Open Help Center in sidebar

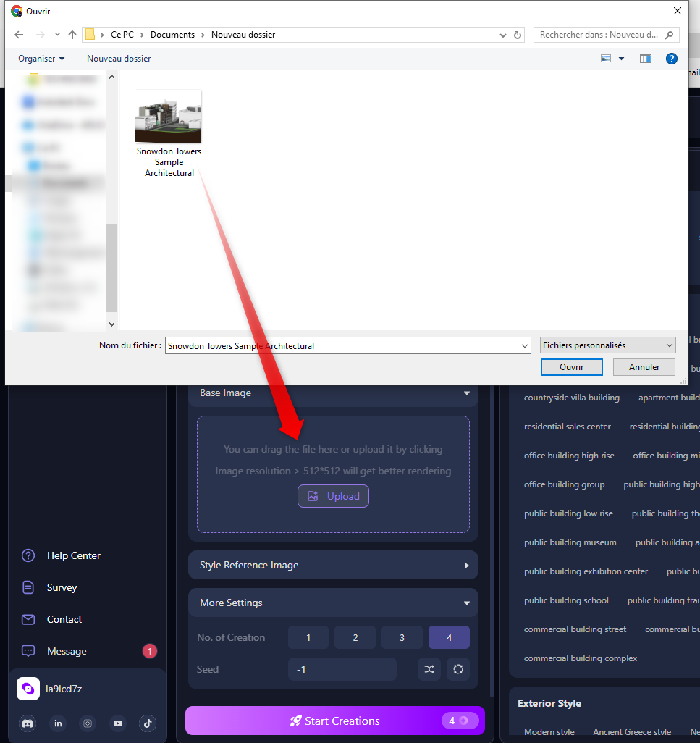[x=73, y=555]
